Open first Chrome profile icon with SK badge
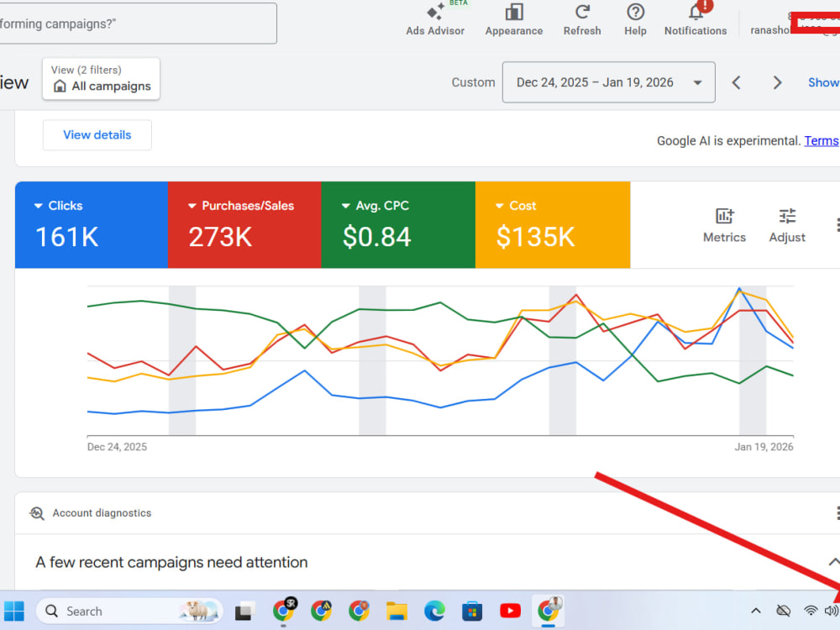Screen dimensions: 840x630 tap(284, 611)
